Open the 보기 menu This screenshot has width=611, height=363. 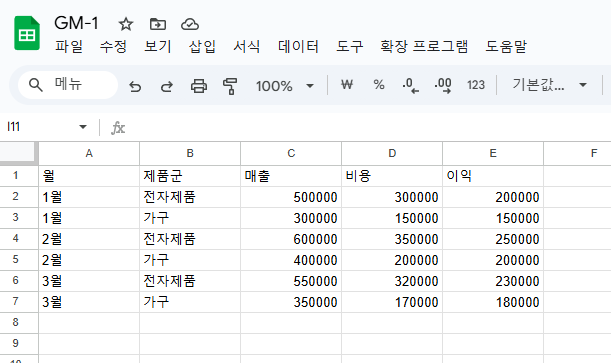point(157,46)
